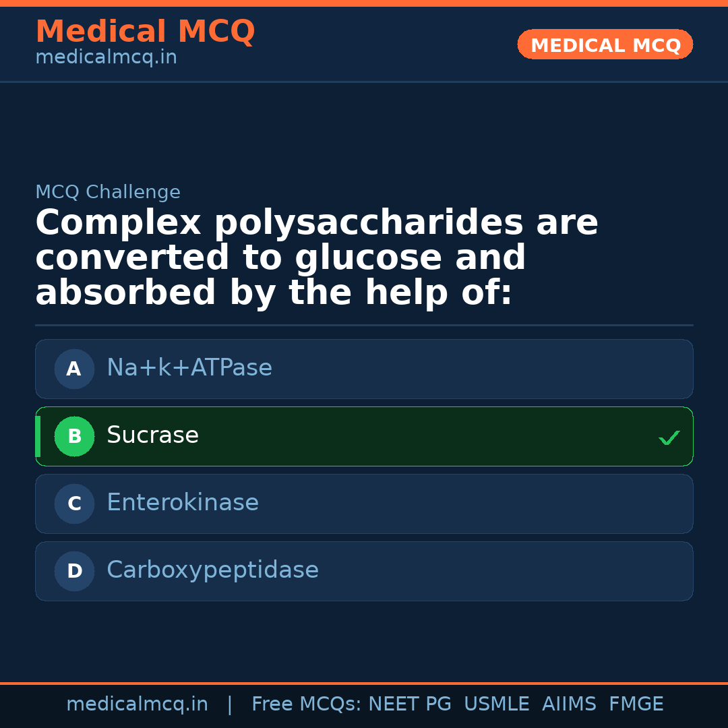Click Free MCQs footer text
The width and height of the screenshot is (728, 728).
306,704
